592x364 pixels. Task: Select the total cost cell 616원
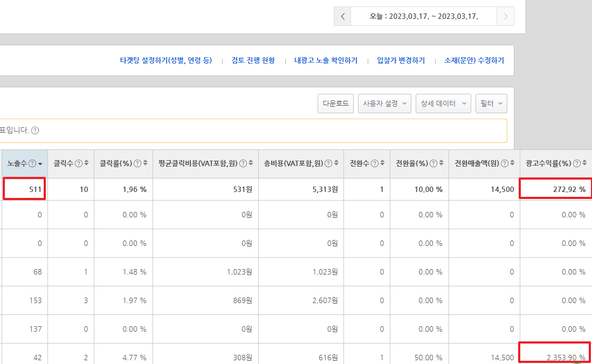point(328,358)
